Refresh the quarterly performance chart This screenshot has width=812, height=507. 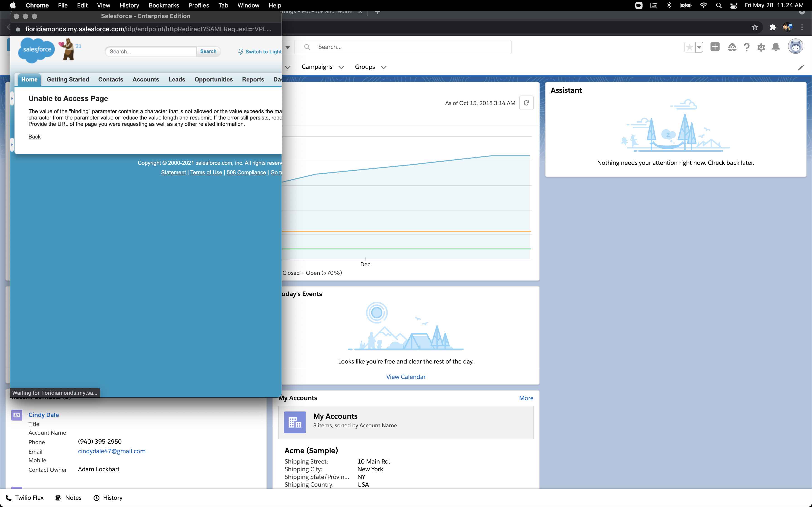(526, 103)
